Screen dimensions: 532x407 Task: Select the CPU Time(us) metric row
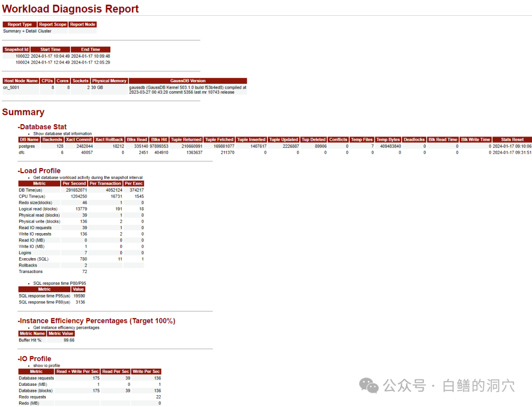click(81, 197)
